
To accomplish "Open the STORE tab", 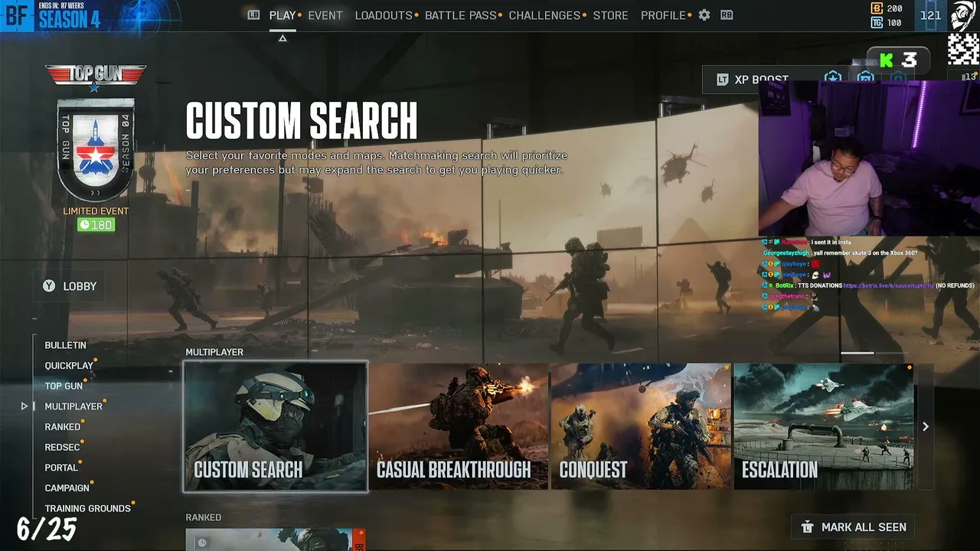I will click(610, 15).
